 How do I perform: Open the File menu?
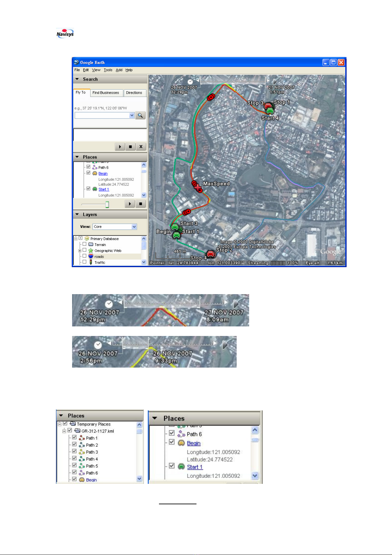click(77, 70)
